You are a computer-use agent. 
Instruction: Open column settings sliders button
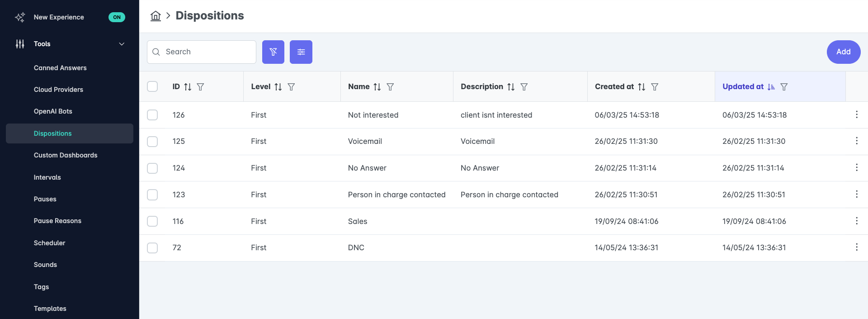(x=301, y=52)
